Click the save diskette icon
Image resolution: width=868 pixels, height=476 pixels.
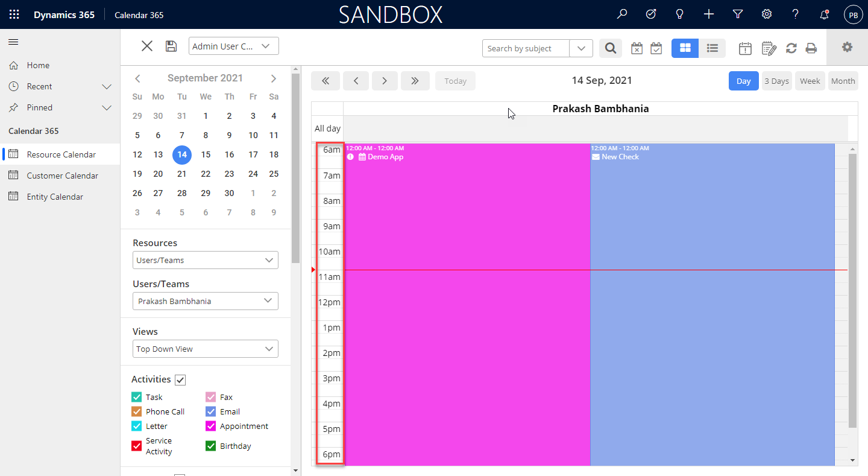pos(171,46)
